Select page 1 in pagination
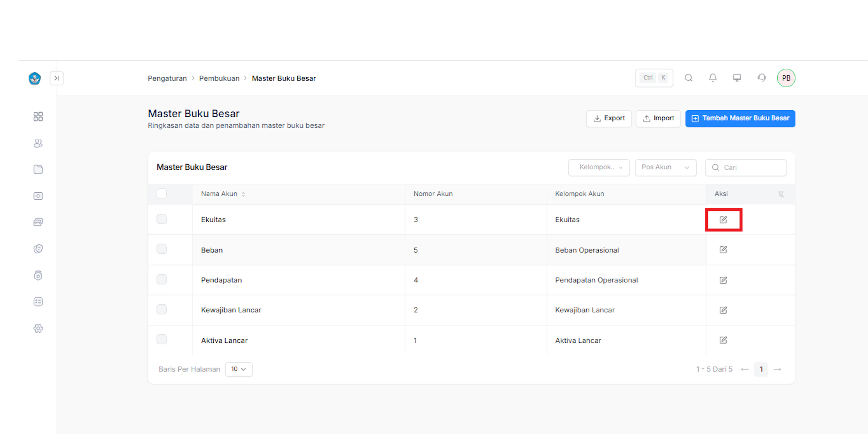Image resolution: width=868 pixels, height=434 pixels. pyautogui.click(x=761, y=369)
